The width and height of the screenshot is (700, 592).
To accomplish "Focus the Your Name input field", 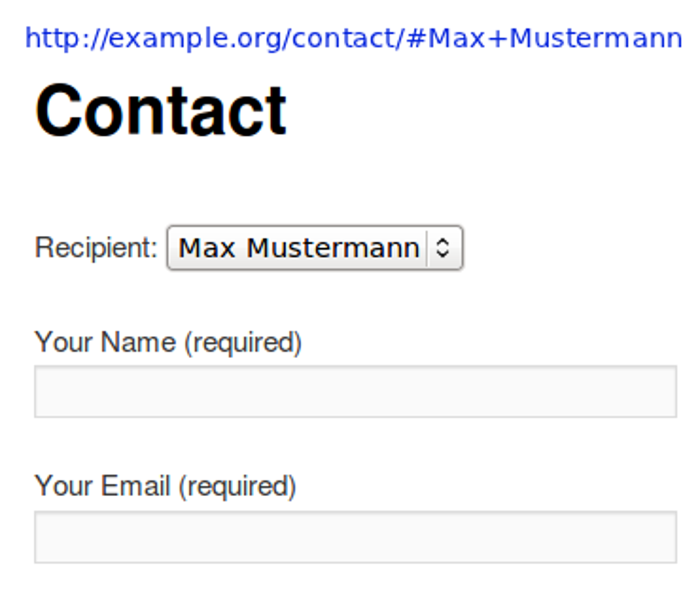I will (x=355, y=391).
